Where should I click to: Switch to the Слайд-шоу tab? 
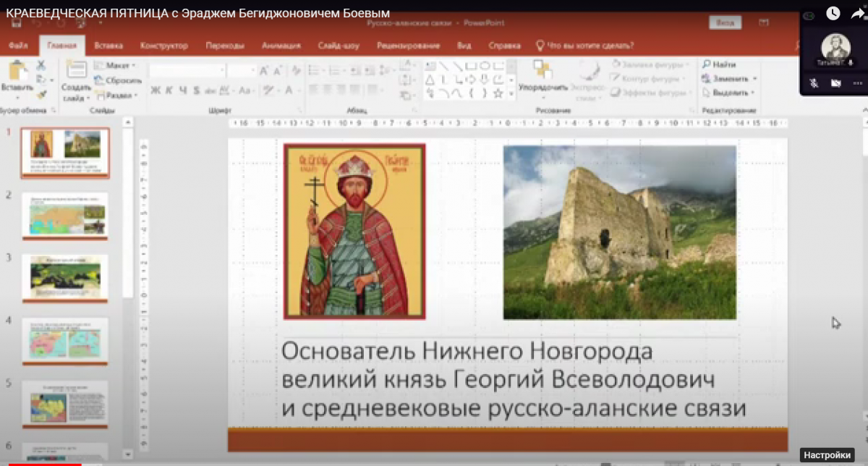[x=339, y=46]
